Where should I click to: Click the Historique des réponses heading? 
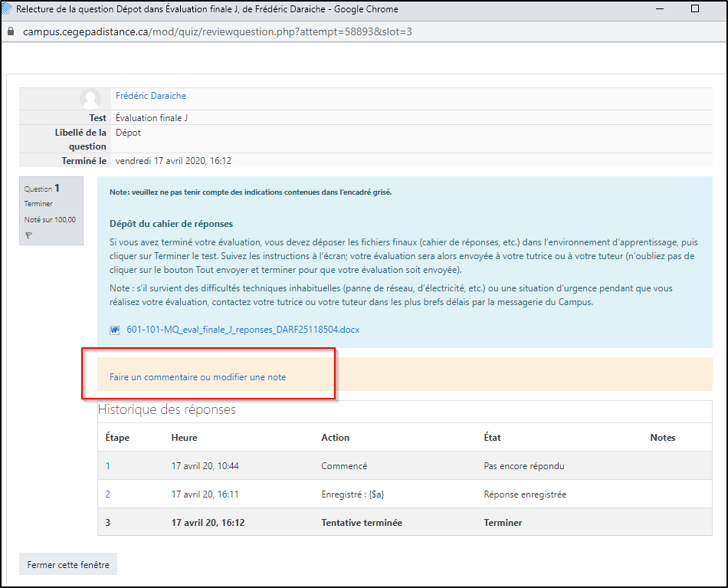[167, 409]
